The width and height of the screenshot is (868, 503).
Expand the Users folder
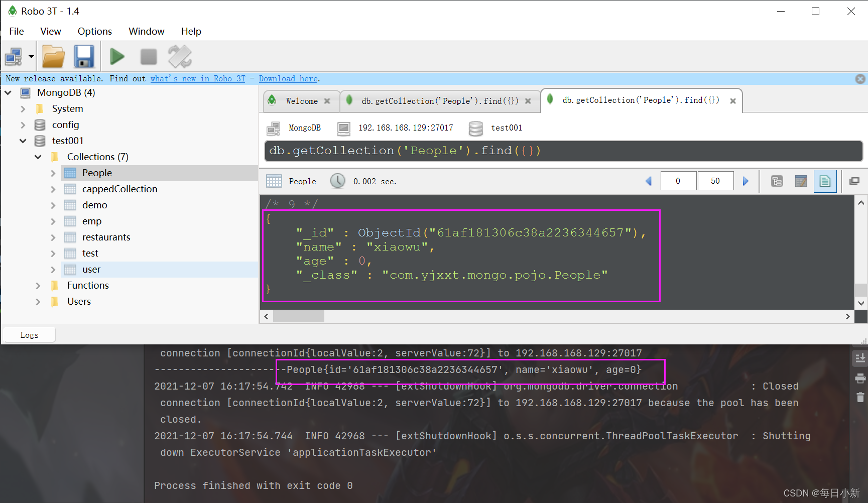click(x=38, y=302)
